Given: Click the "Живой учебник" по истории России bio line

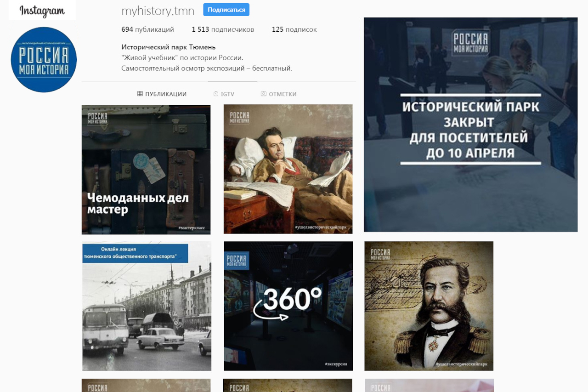Looking at the screenshot, I should tap(182, 57).
